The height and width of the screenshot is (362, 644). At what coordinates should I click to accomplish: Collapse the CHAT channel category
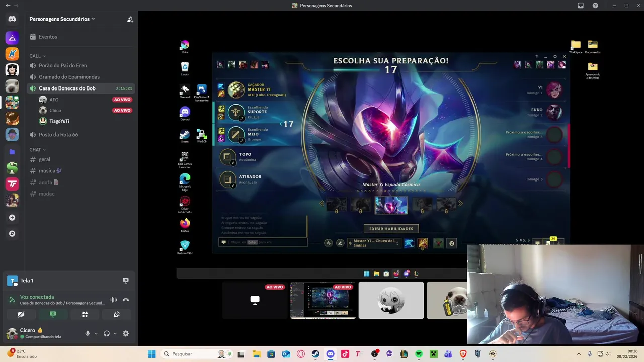click(37, 150)
